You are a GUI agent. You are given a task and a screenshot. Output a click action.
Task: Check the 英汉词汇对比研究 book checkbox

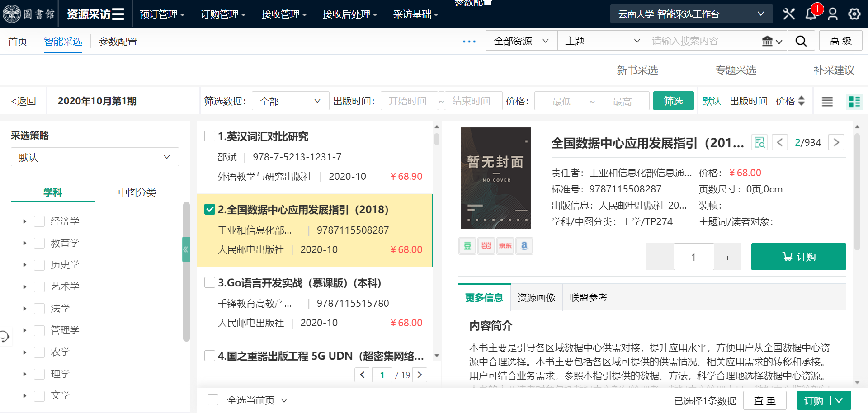pos(210,136)
